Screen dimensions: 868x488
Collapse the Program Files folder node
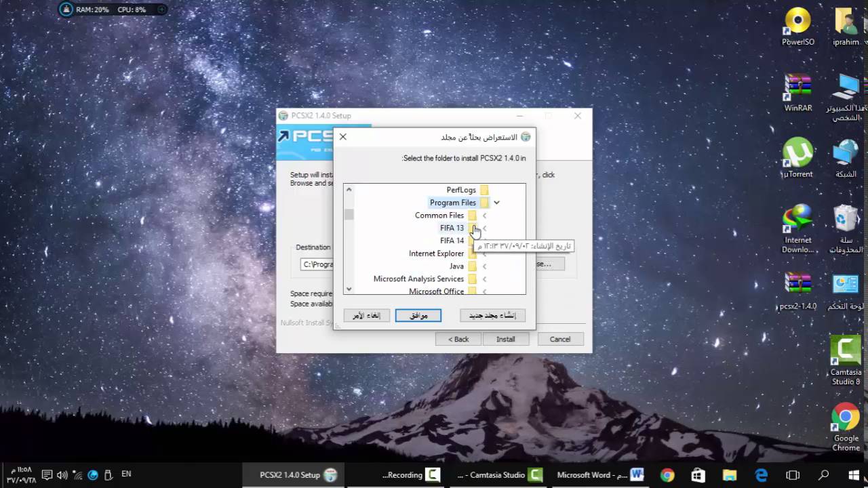496,203
